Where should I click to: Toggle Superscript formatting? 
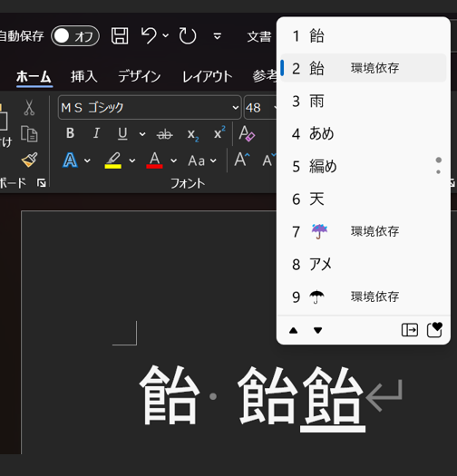(x=219, y=132)
